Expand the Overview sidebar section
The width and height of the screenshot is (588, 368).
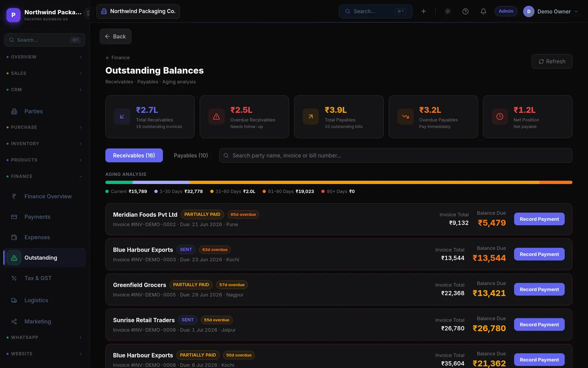[44, 57]
